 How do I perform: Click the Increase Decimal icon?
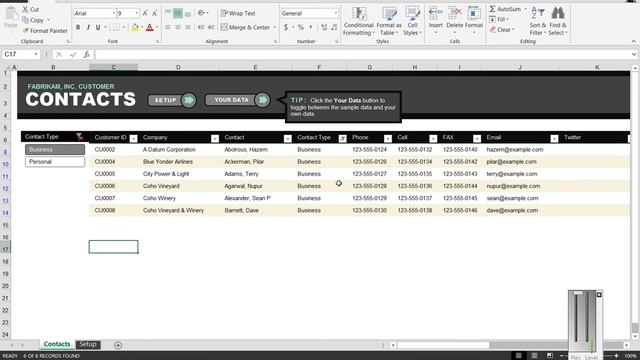click(324, 27)
